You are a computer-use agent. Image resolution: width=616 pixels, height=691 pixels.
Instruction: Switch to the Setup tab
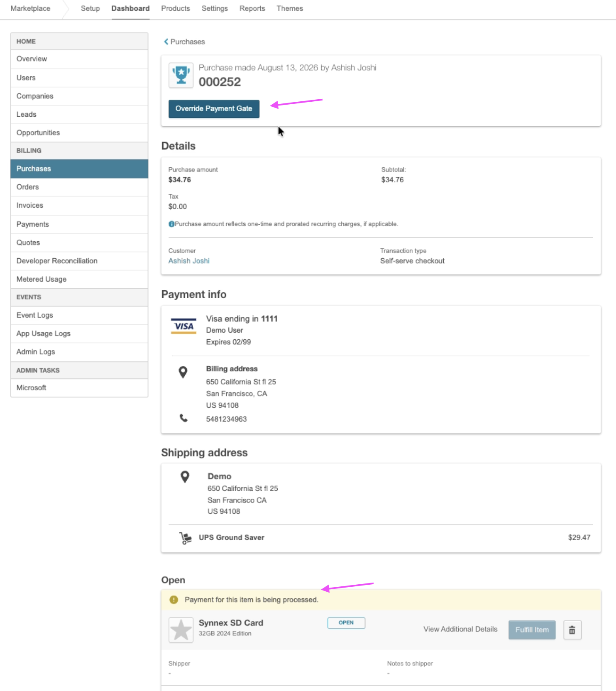90,8
